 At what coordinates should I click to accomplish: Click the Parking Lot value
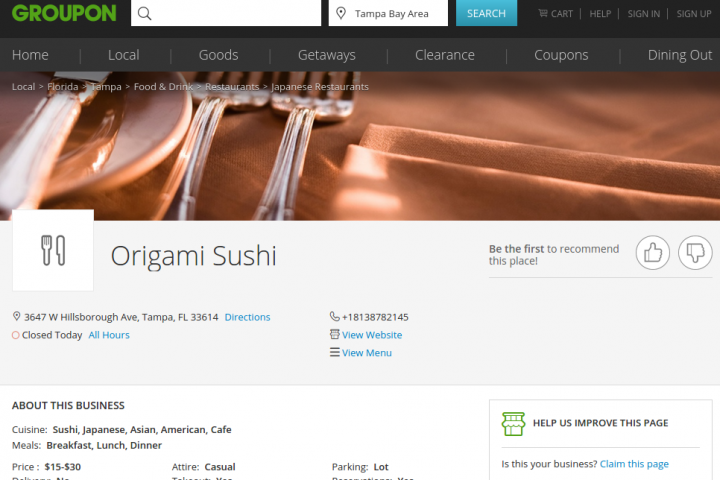point(381,467)
